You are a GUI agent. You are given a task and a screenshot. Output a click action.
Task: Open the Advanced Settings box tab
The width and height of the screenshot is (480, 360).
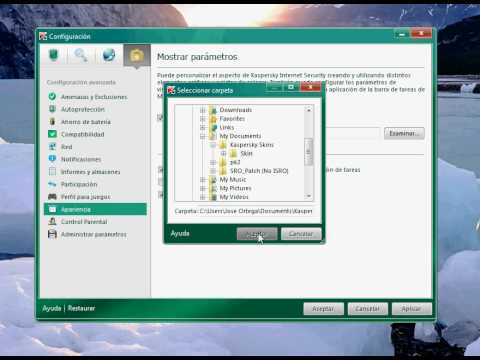[x=136, y=55]
